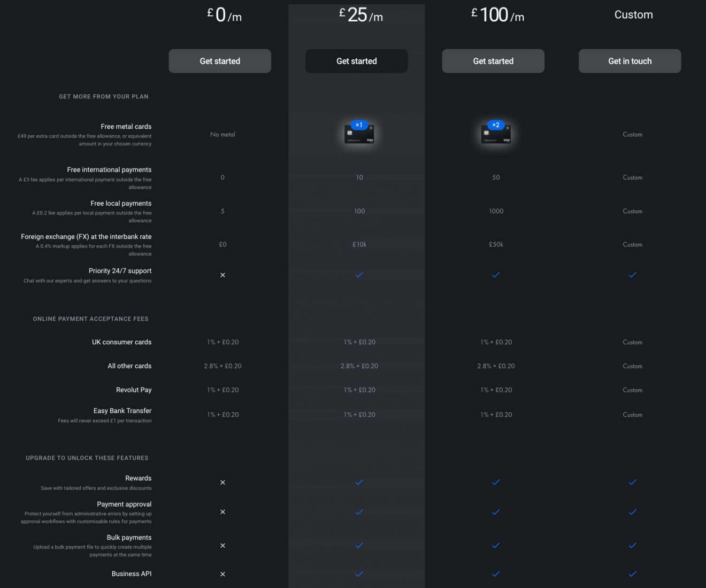Image resolution: width=706 pixels, height=588 pixels.
Task: Click £25 plan checkmark for Priority 24/7 support
Action: (359, 275)
